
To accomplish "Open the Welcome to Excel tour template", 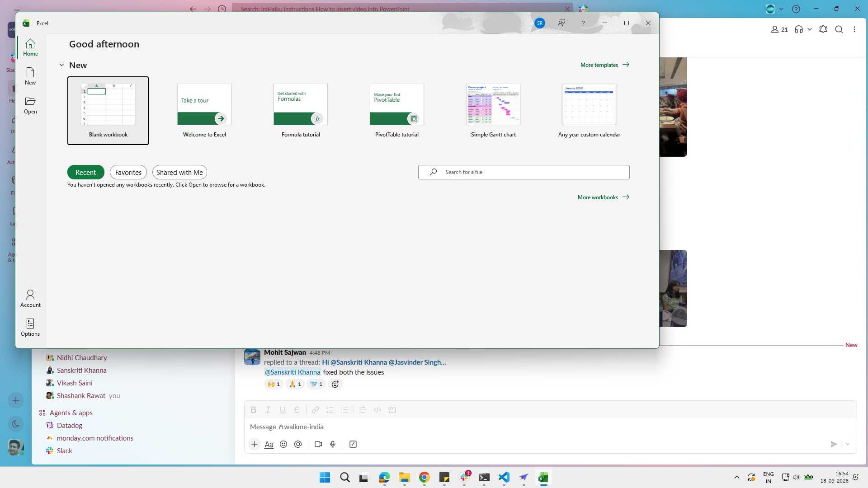I will point(204,111).
